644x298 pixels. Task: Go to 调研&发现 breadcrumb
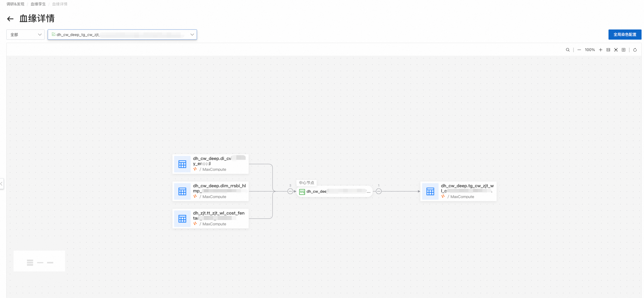coord(15,4)
